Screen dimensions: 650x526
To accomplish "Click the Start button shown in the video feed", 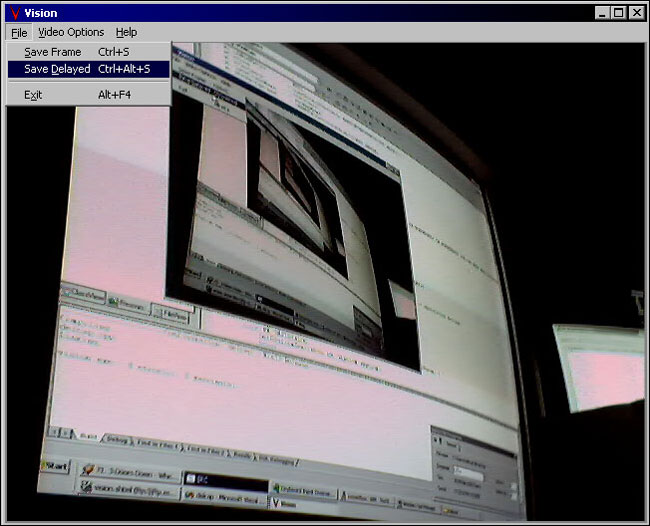I will (55, 467).
